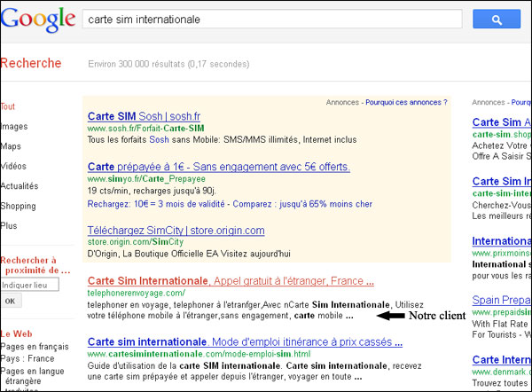The width and height of the screenshot is (532, 392).
Task: Click Environ 300 000 résultats text
Action: click(x=168, y=64)
